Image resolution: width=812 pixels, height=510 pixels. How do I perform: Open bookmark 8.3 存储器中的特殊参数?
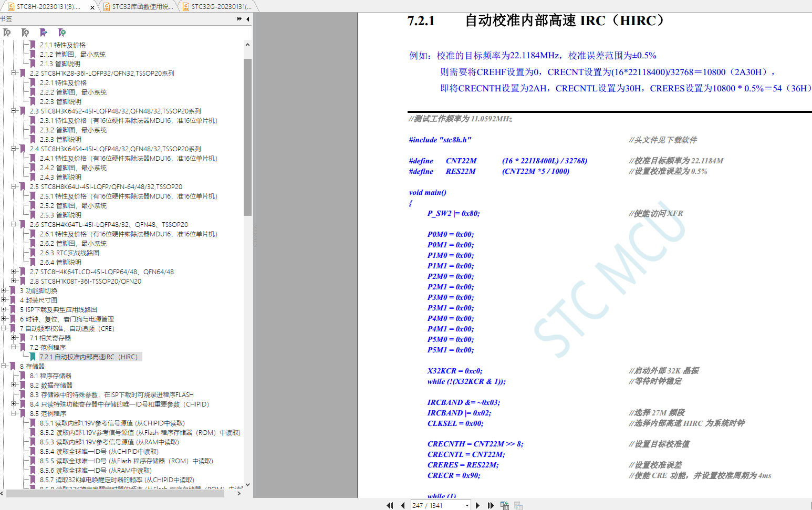click(111, 395)
